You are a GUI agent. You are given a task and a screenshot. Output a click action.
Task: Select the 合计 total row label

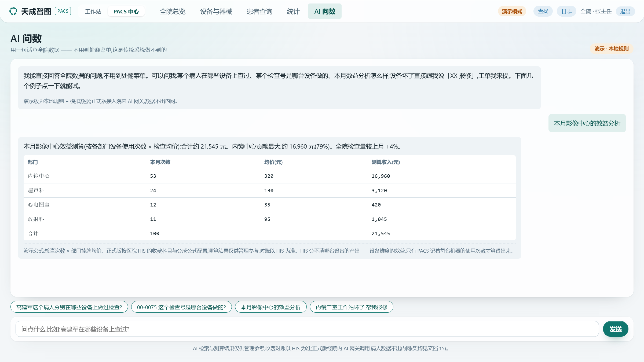pyautogui.click(x=33, y=234)
